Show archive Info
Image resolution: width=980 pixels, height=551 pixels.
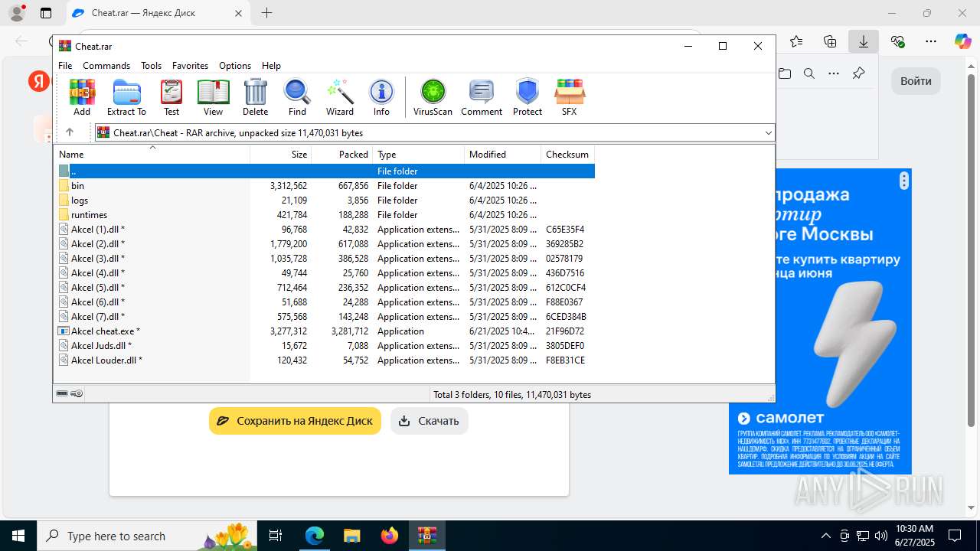(x=381, y=97)
